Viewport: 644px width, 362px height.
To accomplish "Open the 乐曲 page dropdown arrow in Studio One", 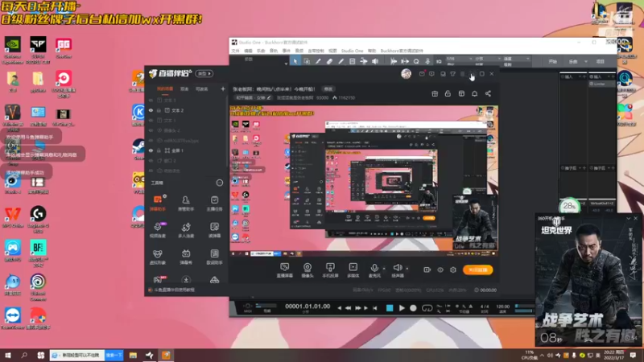I will 586,62.
